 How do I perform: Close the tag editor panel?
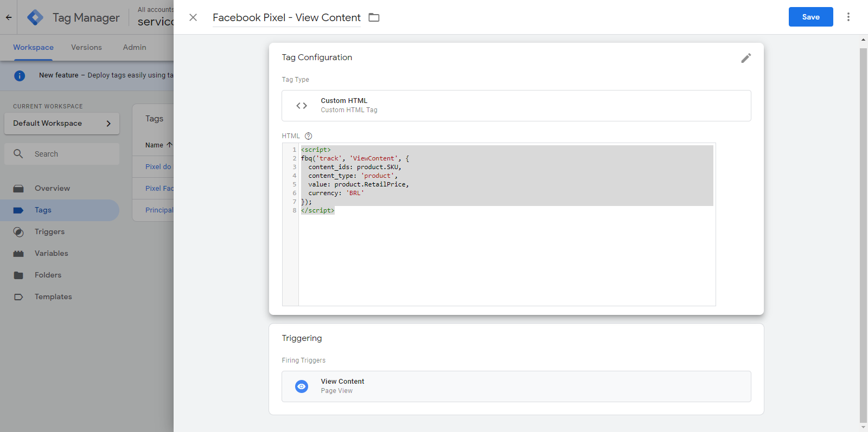[193, 17]
